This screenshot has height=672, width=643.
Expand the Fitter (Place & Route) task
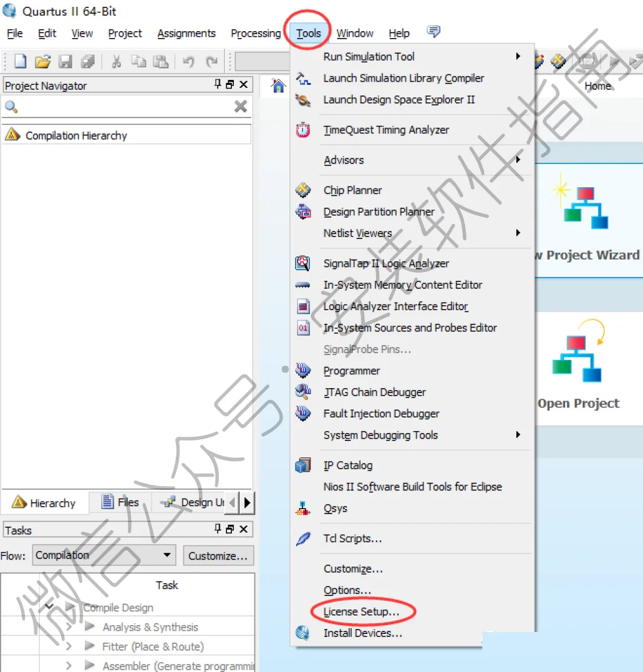69,646
